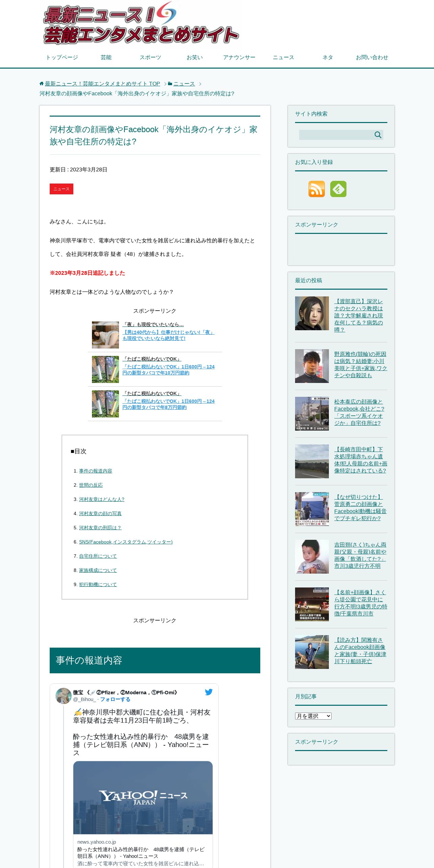Click the tweet author avatar
Image resolution: width=434 pixels, height=868 pixels.
coord(63,696)
